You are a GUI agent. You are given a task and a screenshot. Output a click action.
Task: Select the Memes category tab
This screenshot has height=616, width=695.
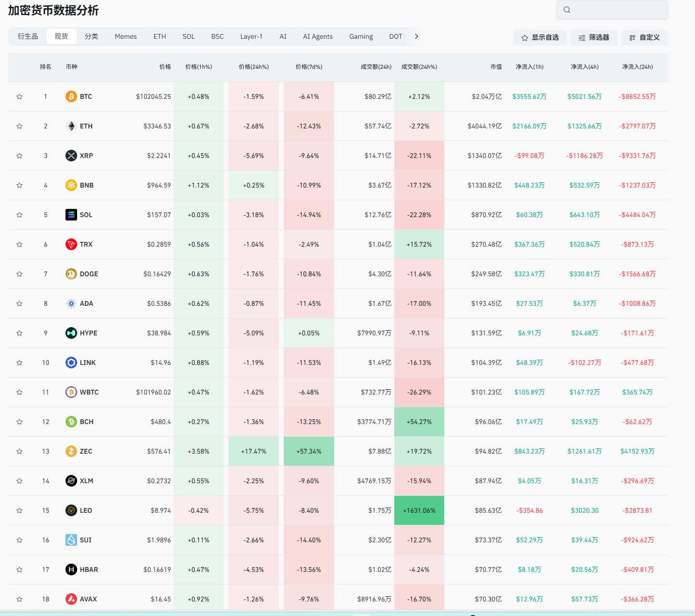pyautogui.click(x=126, y=36)
